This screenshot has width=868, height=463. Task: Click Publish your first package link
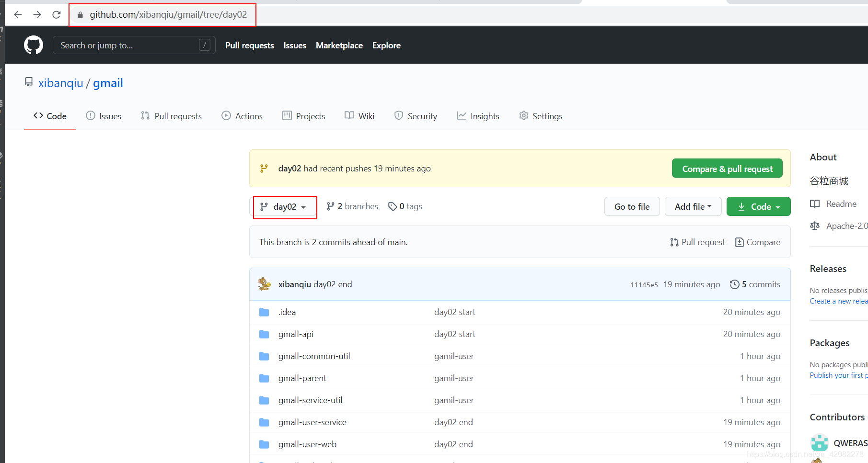pyautogui.click(x=839, y=375)
